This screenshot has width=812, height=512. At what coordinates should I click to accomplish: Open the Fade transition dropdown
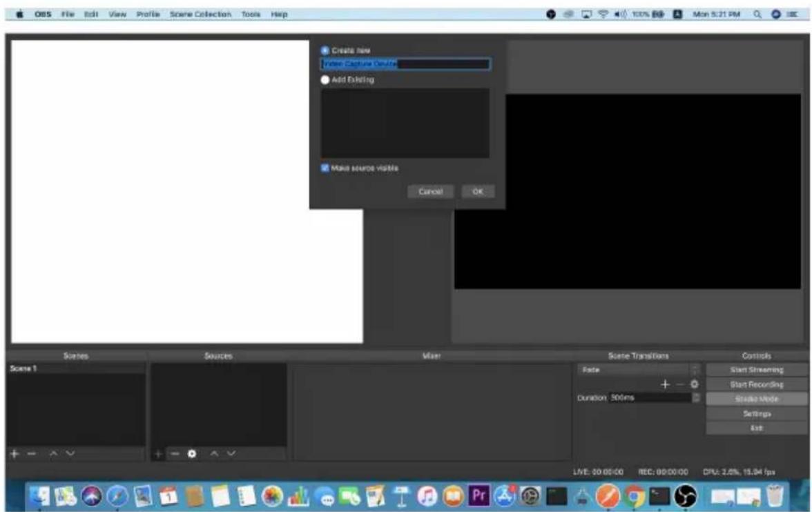tap(639, 370)
